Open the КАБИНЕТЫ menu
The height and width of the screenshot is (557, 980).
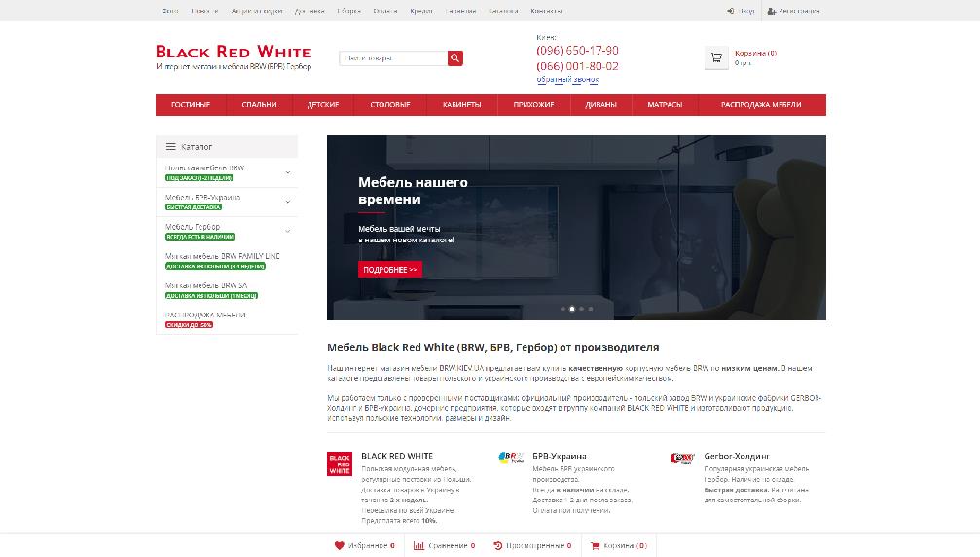coord(462,105)
